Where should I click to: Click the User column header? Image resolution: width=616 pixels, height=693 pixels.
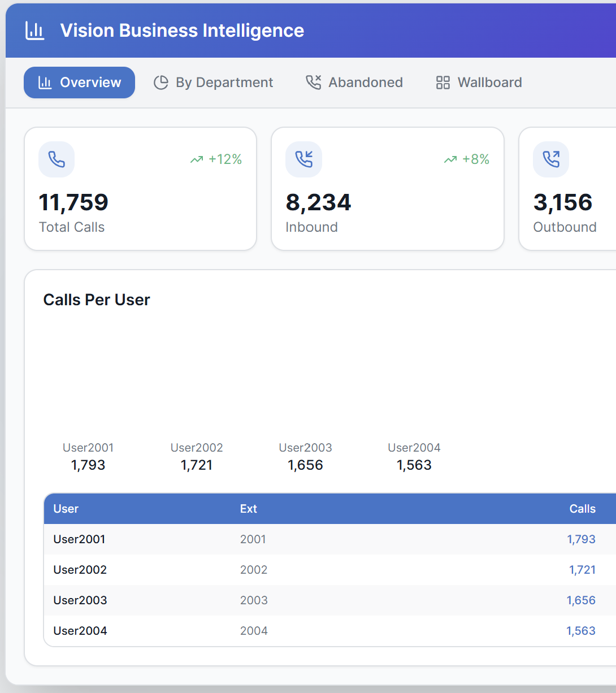(66, 509)
